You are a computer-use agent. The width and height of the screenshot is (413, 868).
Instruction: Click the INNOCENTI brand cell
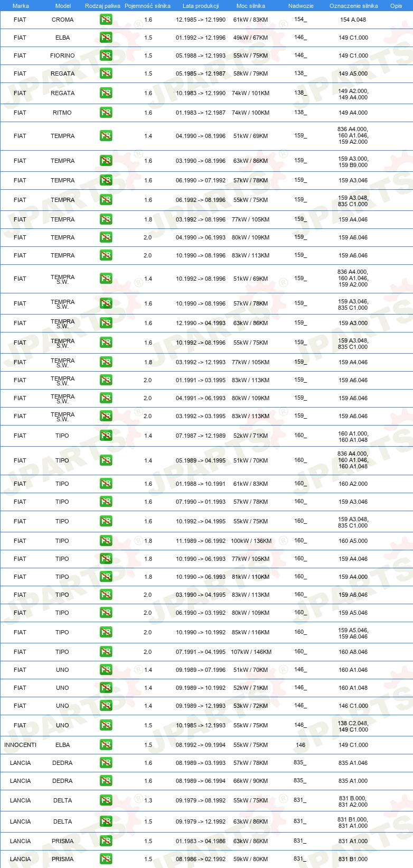[21, 745]
